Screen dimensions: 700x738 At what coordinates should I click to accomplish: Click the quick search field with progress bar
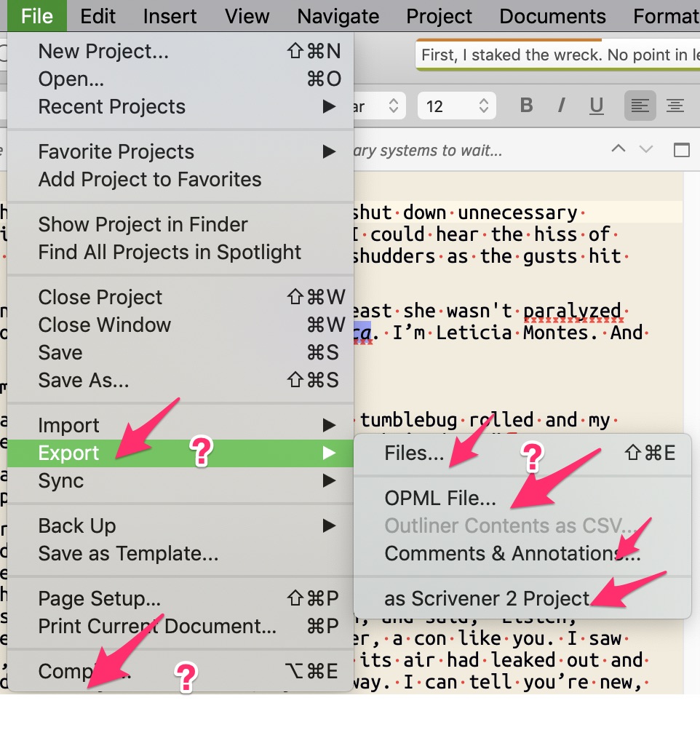(557, 55)
